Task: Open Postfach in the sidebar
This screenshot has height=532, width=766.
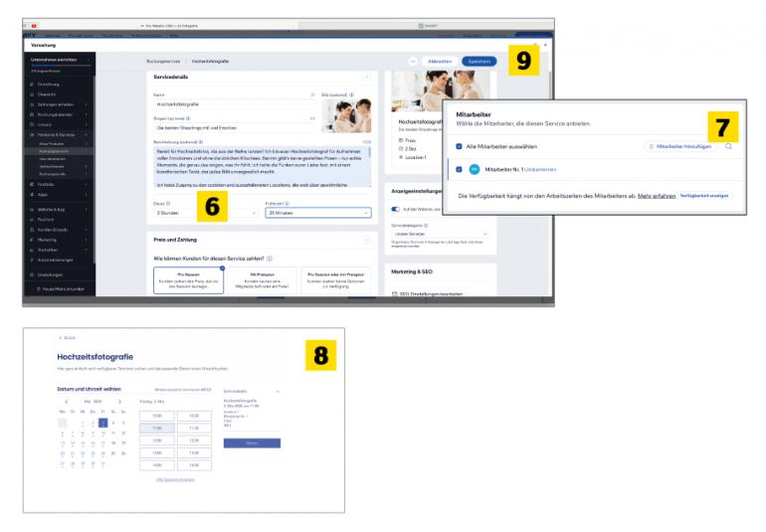Action: tap(46, 220)
